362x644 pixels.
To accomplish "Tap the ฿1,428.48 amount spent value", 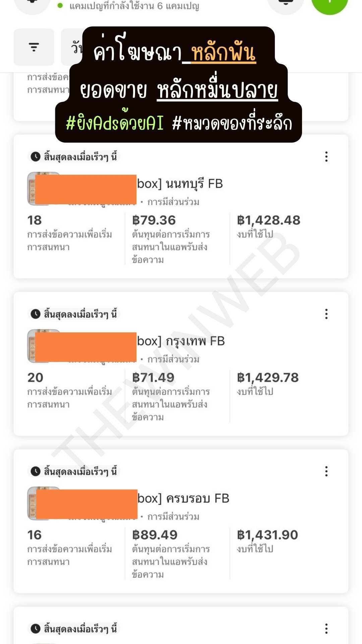I will point(268,220).
